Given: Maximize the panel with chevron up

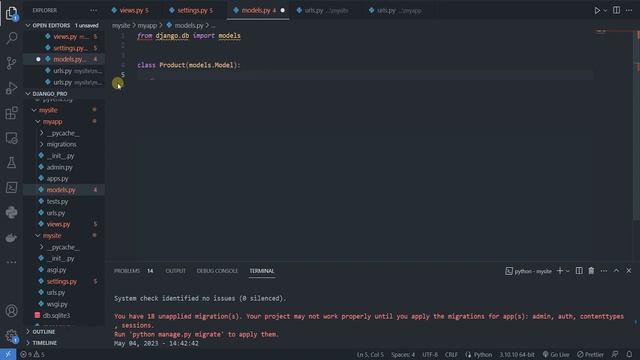Looking at the screenshot, I should pos(616,271).
